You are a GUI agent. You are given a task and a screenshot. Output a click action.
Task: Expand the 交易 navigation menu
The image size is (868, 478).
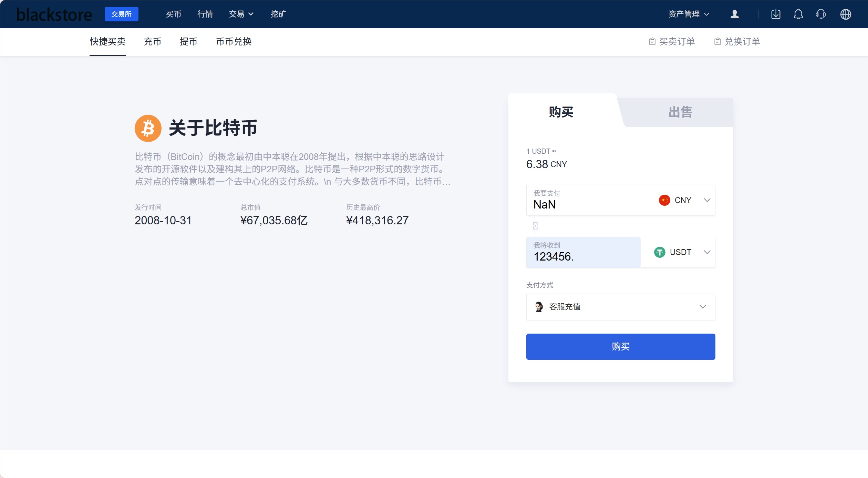click(x=241, y=14)
